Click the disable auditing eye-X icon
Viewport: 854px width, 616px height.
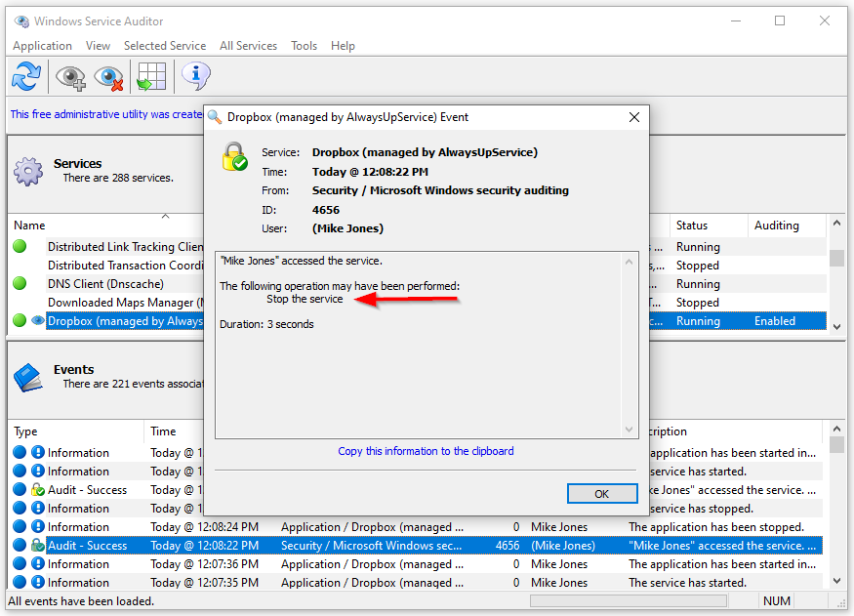click(x=109, y=77)
